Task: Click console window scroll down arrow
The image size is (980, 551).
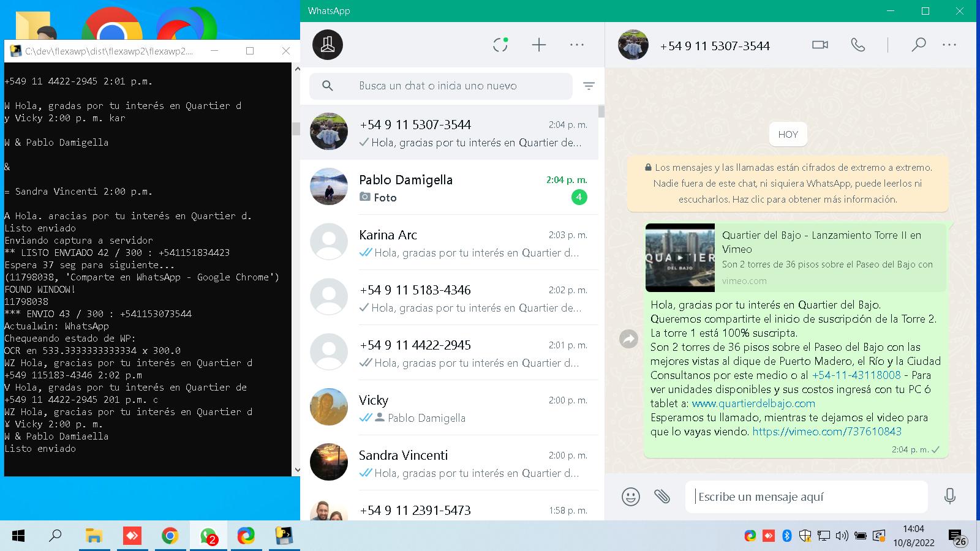Action: pyautogui.click(x=297, y=470)
